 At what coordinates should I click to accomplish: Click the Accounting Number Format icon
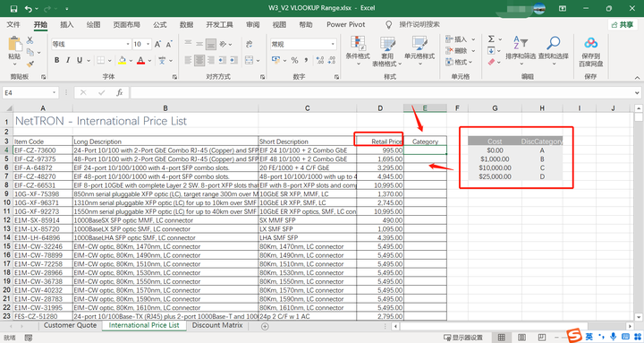pos(276,61)
